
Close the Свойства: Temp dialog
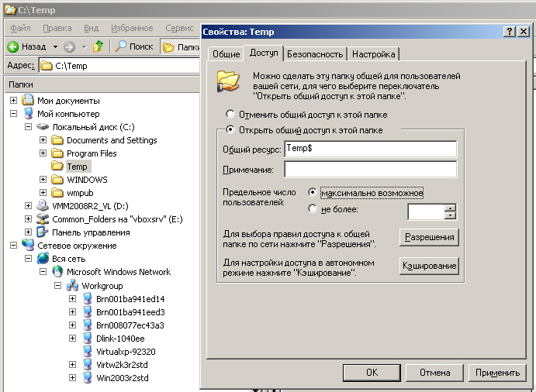coord(524,32)
